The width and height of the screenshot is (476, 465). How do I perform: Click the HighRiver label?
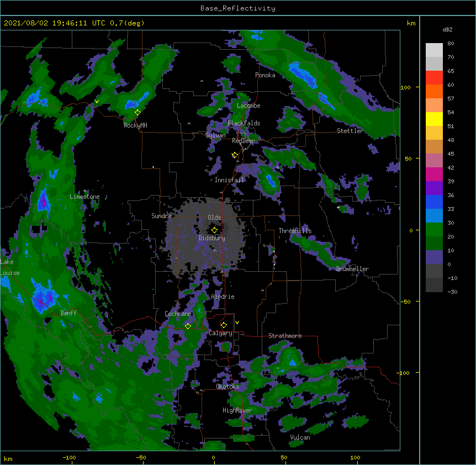coord(237,410)
